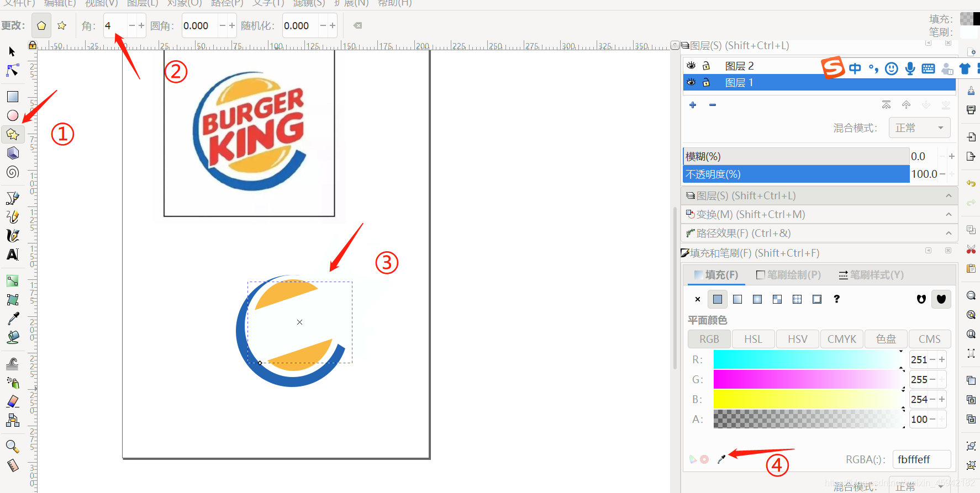Toggle the lock of 图层 1
This screenshot has height=493, width=980.
point(706,82)
